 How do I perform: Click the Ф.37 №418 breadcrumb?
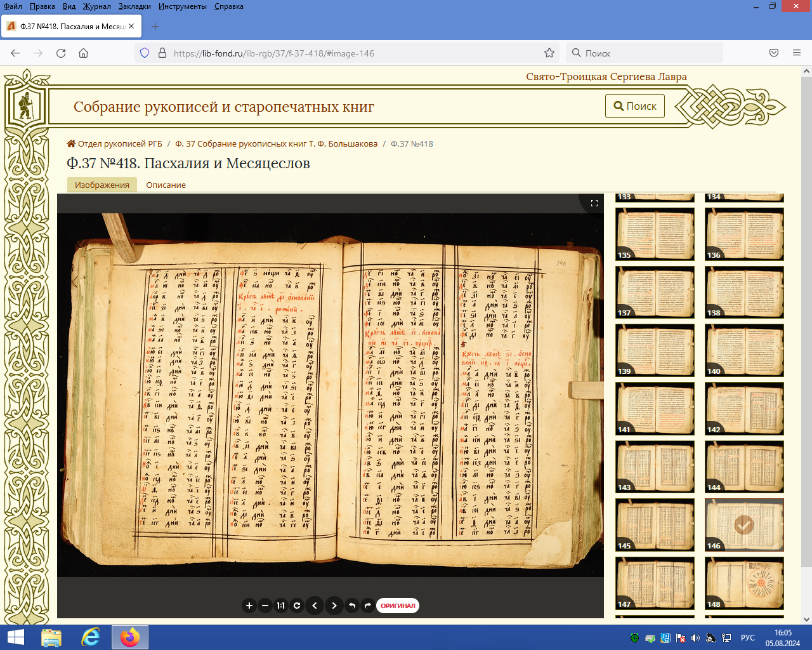pos(412,143)
